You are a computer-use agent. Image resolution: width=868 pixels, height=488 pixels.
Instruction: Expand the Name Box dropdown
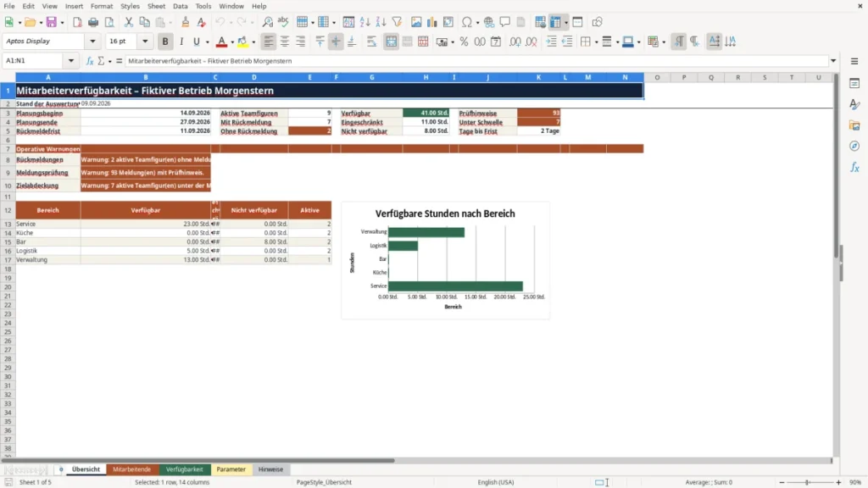71,61
